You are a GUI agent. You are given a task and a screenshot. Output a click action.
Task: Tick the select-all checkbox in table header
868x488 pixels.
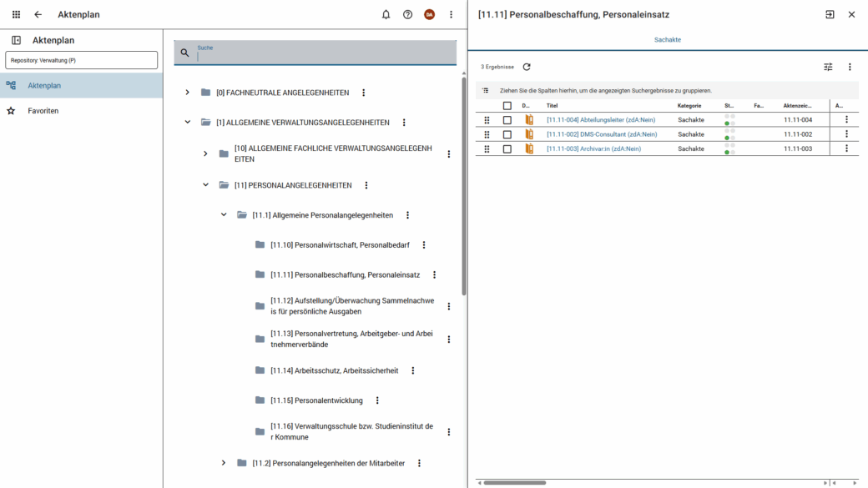pyautogui.click(x=507, y=106)
